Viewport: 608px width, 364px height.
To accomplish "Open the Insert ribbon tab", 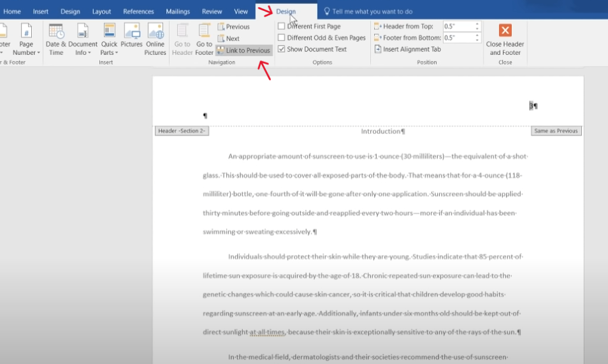I will [x=41, y=11].
